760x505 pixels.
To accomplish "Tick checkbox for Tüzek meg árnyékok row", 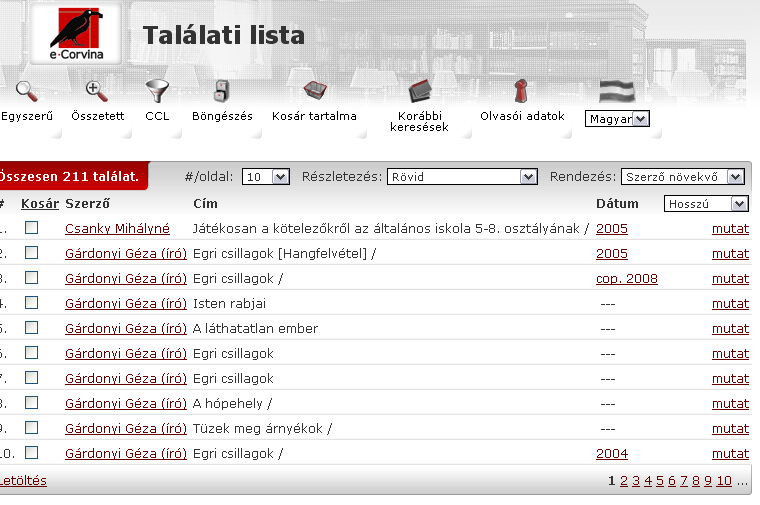I will click(32, 427).
